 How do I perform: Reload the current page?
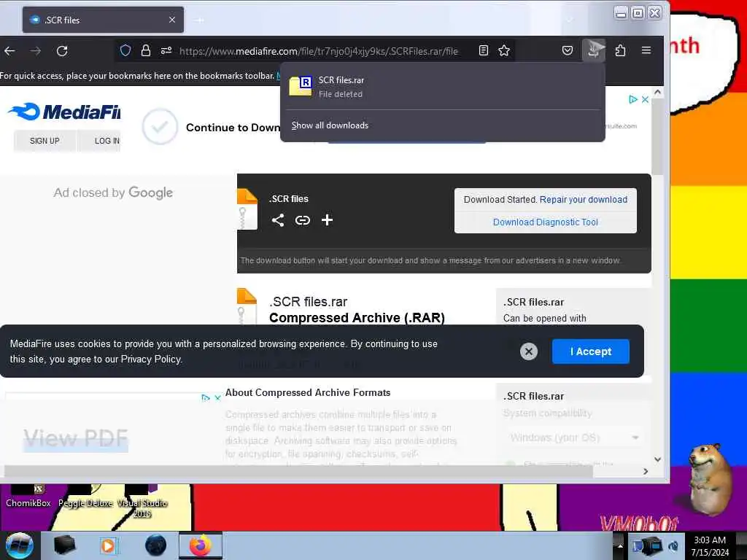[x=62, y=50]
